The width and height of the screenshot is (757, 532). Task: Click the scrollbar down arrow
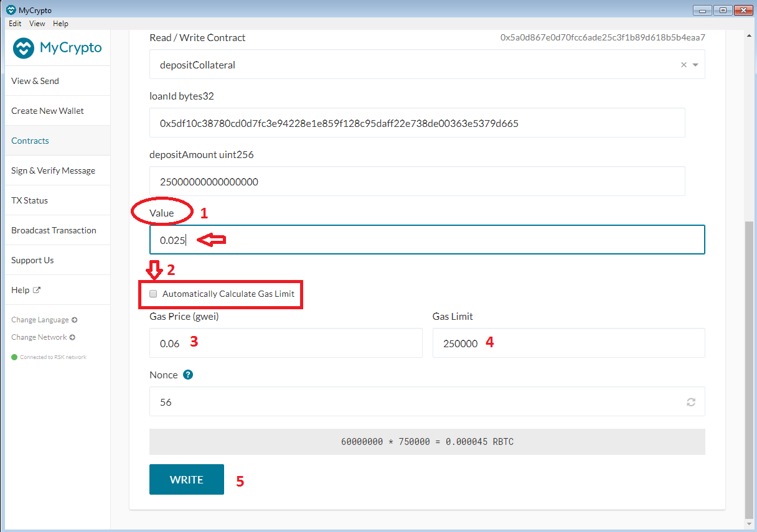coord(749,524)
